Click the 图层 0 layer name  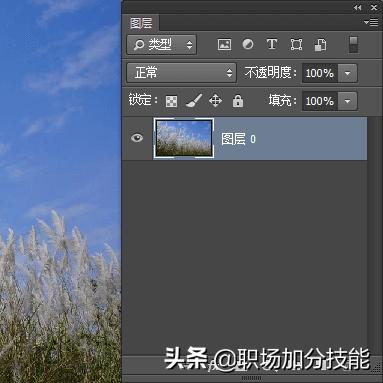[x=238, y=139]
